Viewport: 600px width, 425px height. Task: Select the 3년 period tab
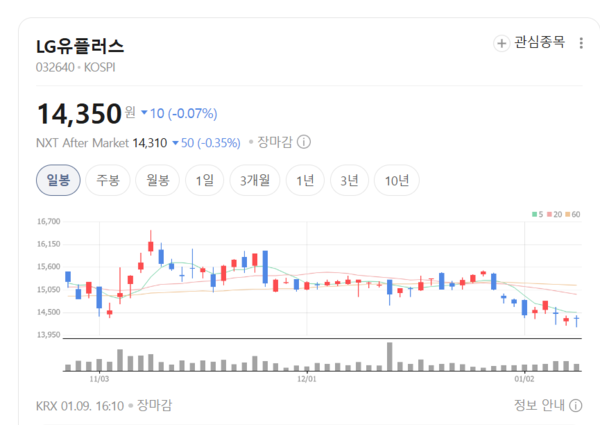(x=349, y=180)
